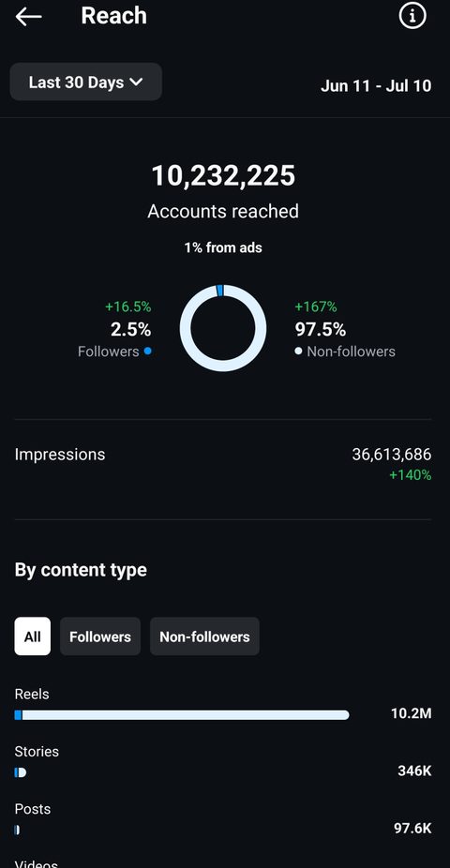Click the 10.2M Reels value
This screenshot has width=450, height=868.
pos(412,713)
